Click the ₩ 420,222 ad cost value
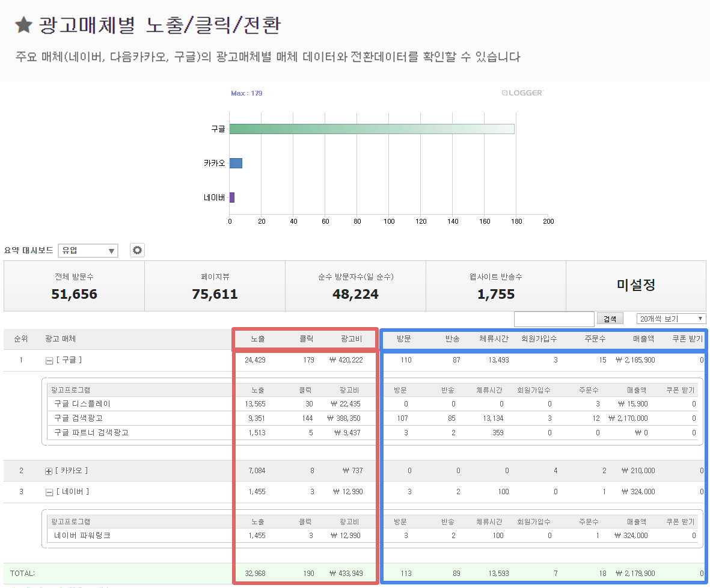The image size is (710, 588). point(346,360)
